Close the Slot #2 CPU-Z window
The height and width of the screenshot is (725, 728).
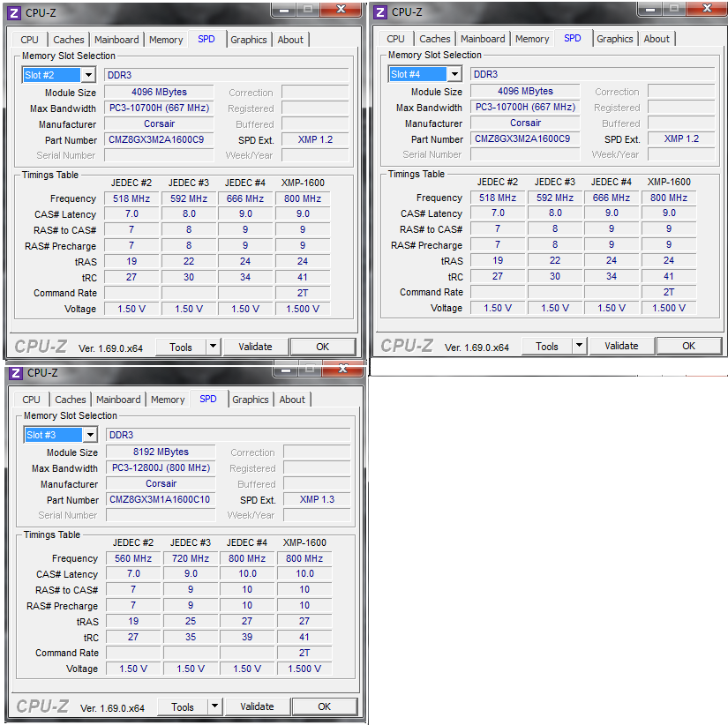pos(341,10)
